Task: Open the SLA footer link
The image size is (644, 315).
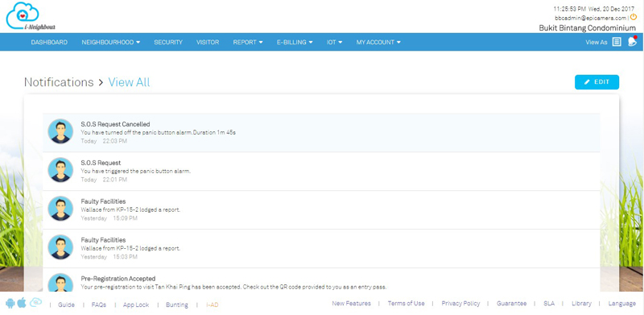Action: [x=549, y=304]
